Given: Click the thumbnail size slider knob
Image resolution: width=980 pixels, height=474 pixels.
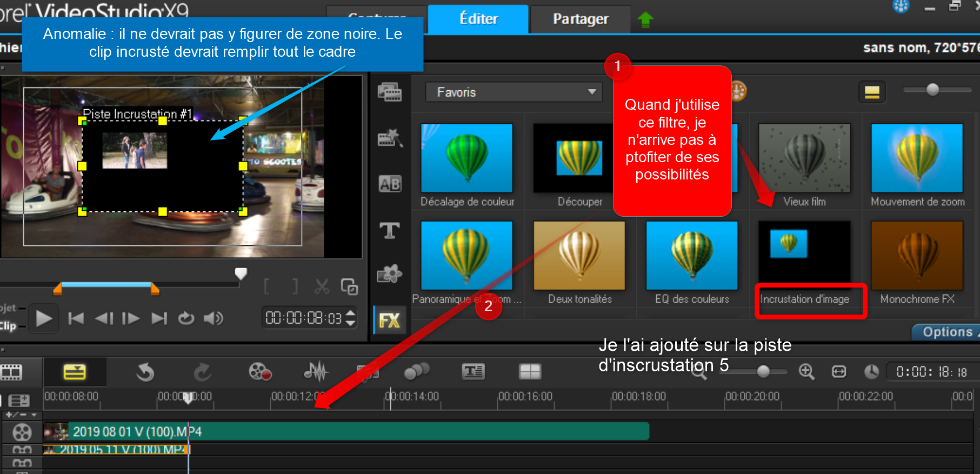Looking at the screenshot, I should (932, 90).
